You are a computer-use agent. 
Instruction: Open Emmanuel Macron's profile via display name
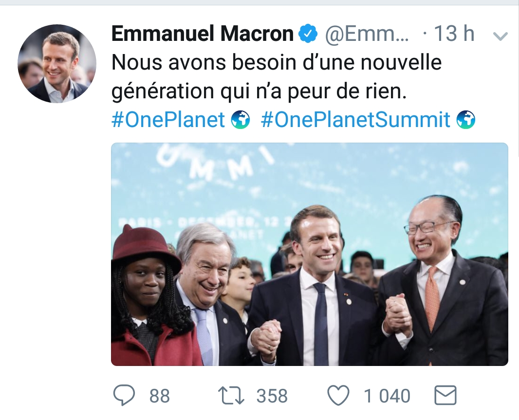tap(203, 34)
